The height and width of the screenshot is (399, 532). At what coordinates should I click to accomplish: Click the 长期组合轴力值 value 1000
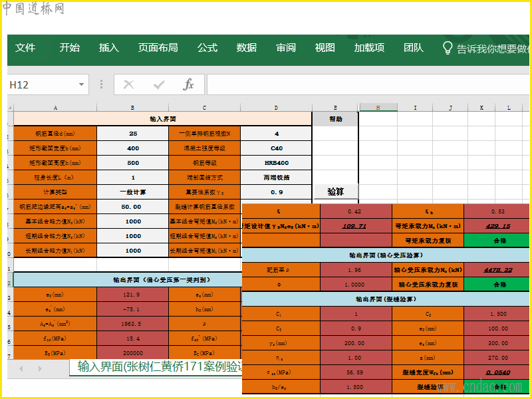[x=132, y=251]
